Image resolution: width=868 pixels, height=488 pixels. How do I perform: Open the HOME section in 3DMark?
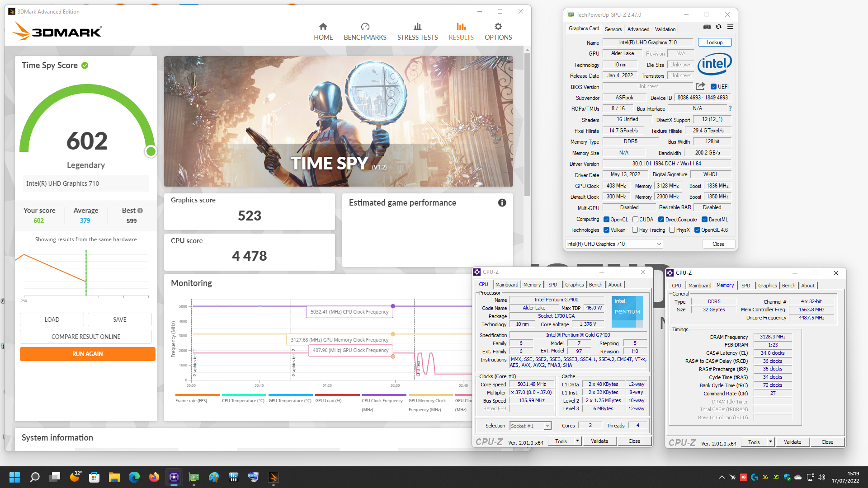coord(323,32)
